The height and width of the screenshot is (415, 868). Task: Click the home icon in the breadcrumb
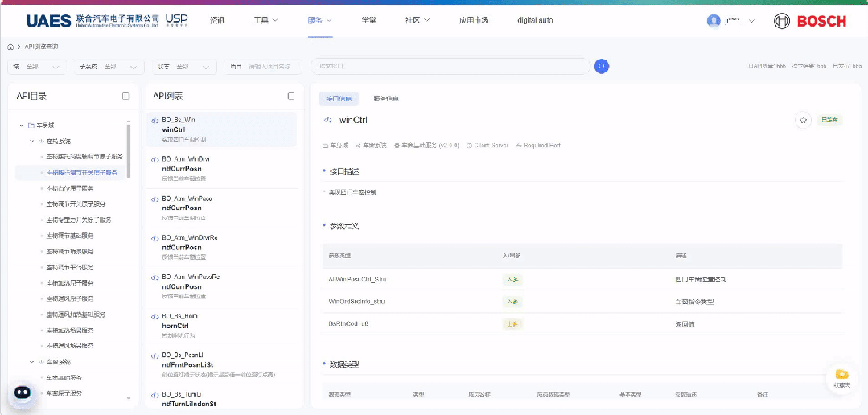[10, 47]
